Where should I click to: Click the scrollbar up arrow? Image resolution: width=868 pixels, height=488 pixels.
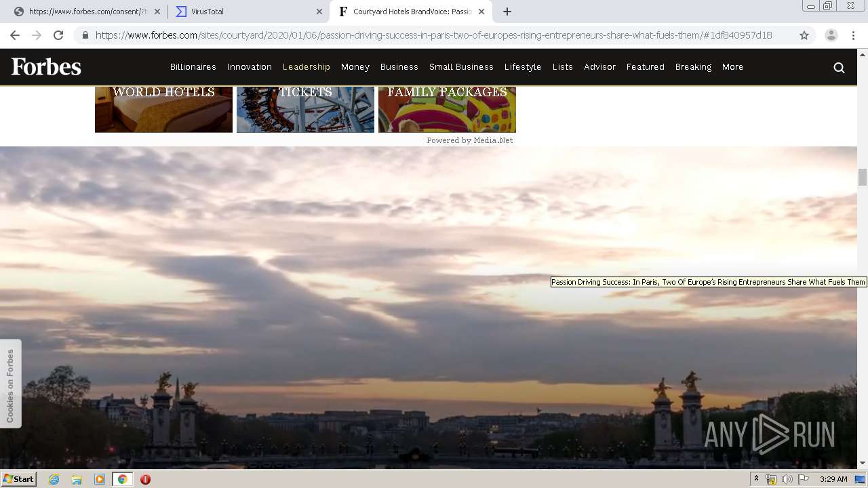(863, 54)
